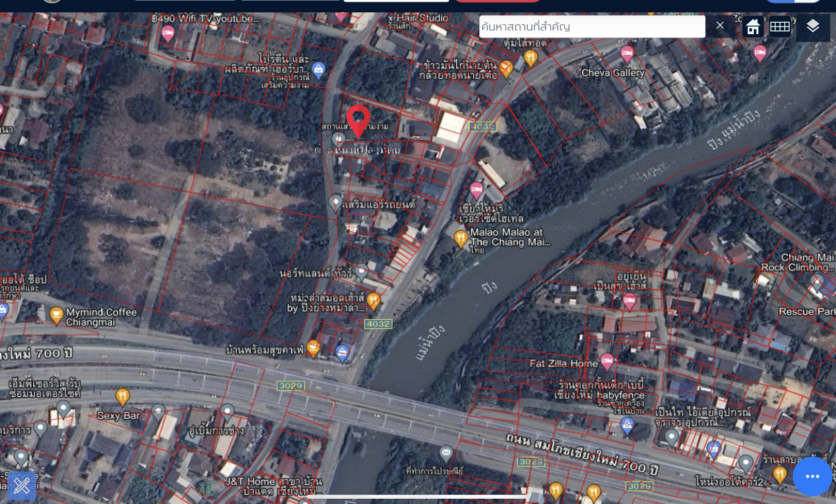Screen dimensions: 836x504
Task: Click the ถนน สมโภชเชียงใหม่ 700 ปี road label
Action: click(582, 454)
